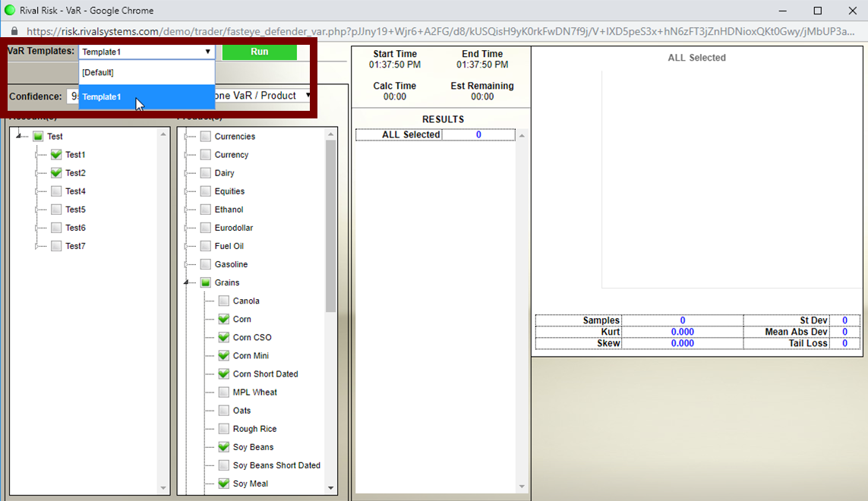The height and width of the screenshot is (501, 868).
Task: Click the products list scroll down arrow
Action: point(330,487)
